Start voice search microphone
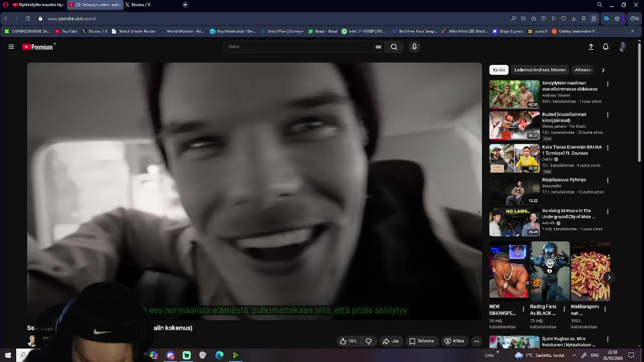 tap(414, 47)
